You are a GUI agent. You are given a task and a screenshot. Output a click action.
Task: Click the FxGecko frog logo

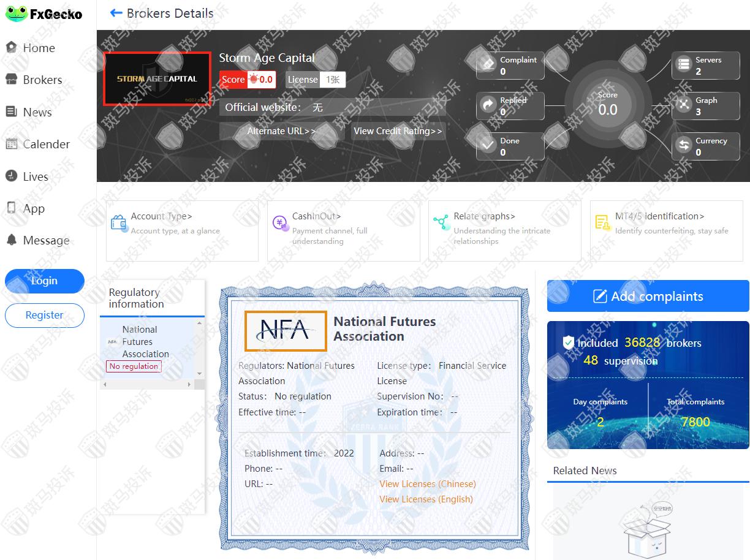(x=16, y=13)
